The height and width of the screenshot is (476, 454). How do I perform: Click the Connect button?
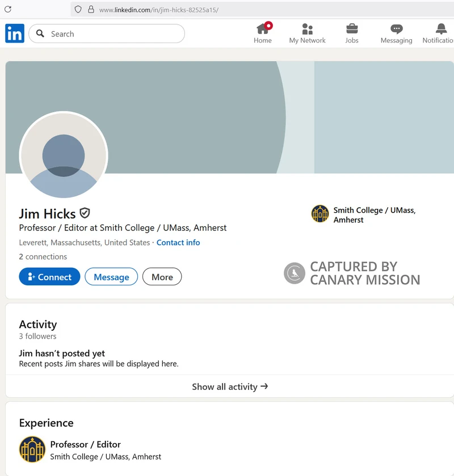point(49,276)
